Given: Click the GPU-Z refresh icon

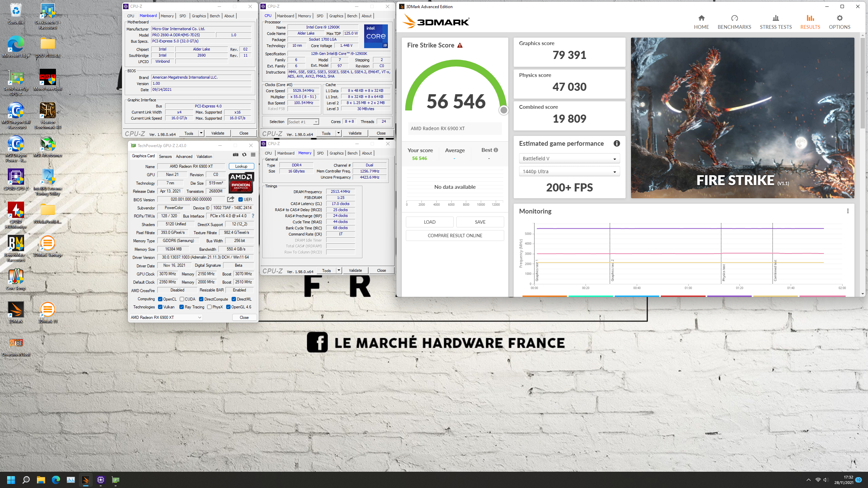Looking at the screenshot, I should (244, 155).
